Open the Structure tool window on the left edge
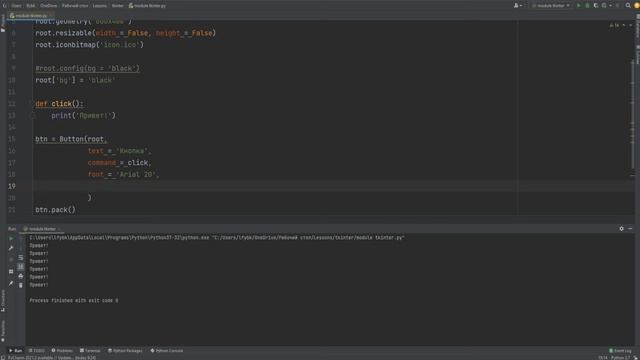The height and width of the screenshot is (360, 640). (3, 300)
